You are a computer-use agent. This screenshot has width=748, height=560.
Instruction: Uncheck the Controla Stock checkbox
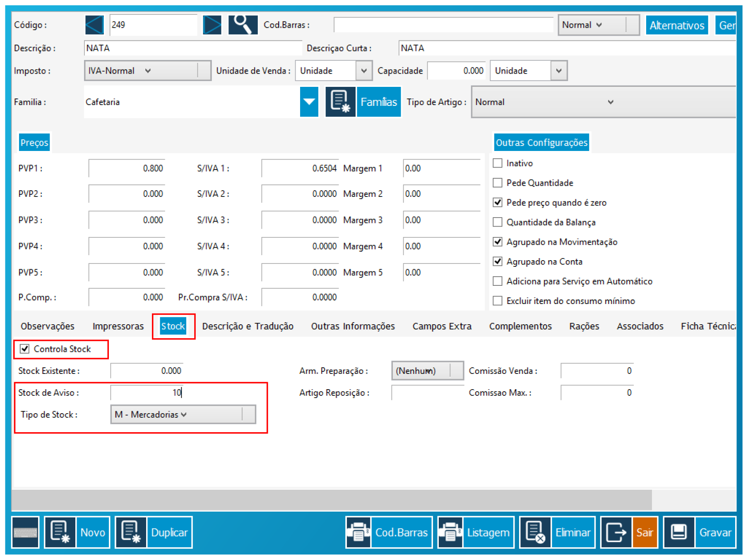click(25, 349)
